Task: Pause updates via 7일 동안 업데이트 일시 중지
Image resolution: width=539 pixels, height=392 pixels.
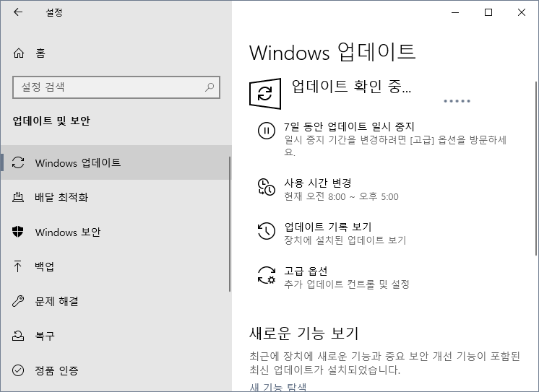Action: [x=349, y=127]
